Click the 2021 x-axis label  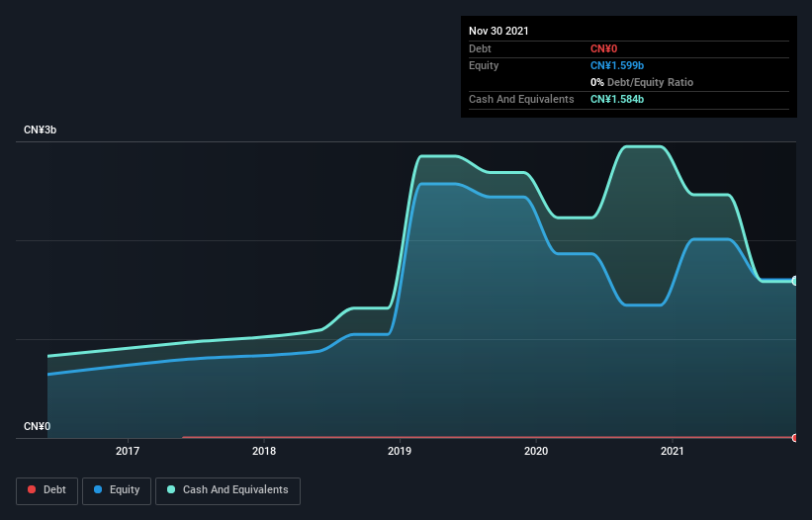click(x=673, y=451)
